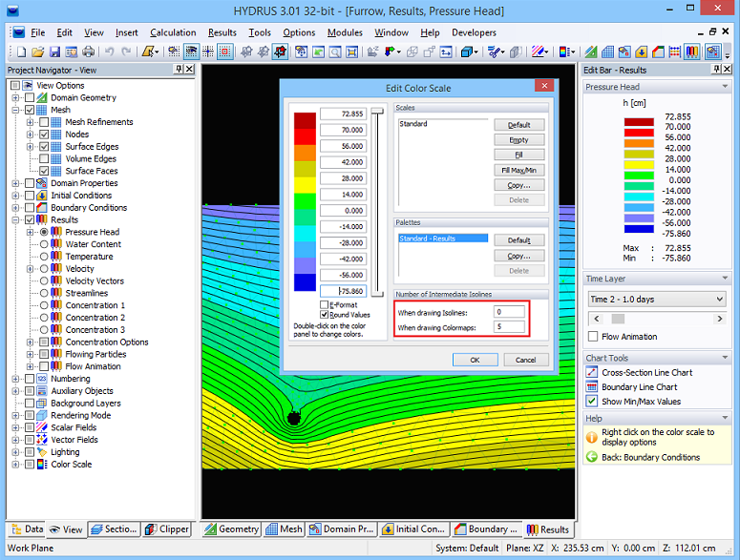The height and width of the screenshot is (560, 740).
Task: Click the green triangle Geometry toolbar icon
Action: click(591, 52)
